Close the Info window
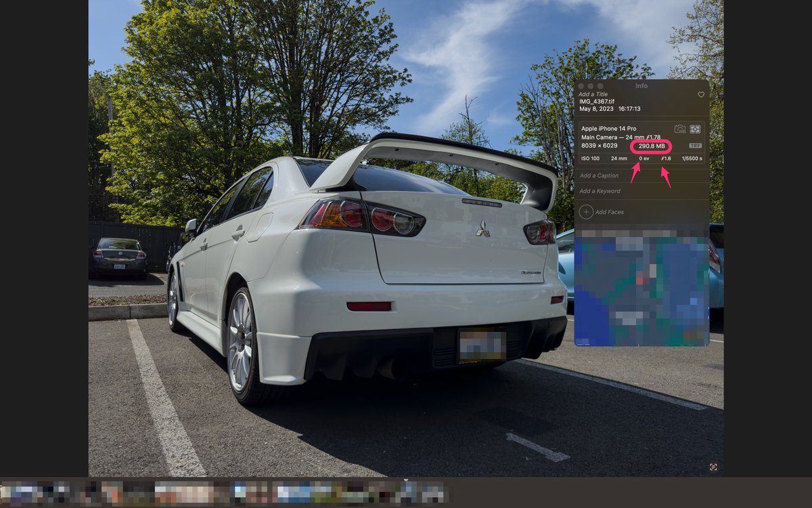The width and height of the screenshot is (812, 508). [x=581, y=86]
